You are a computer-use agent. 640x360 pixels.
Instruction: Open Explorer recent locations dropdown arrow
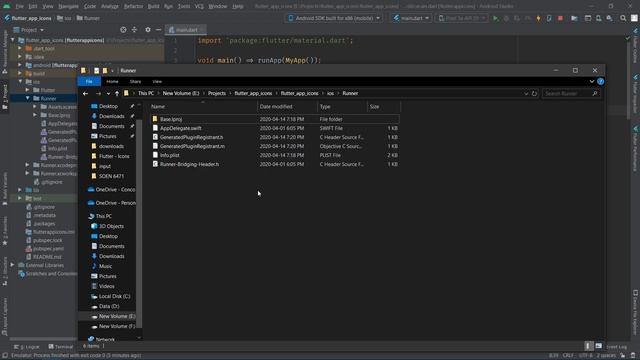(108, 93)
